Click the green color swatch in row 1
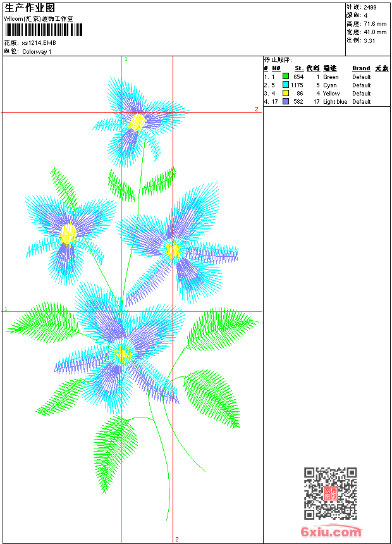Image resolution: width=392 pixels, height=544 pixels. pyautogui.click(x=286, y=77)
